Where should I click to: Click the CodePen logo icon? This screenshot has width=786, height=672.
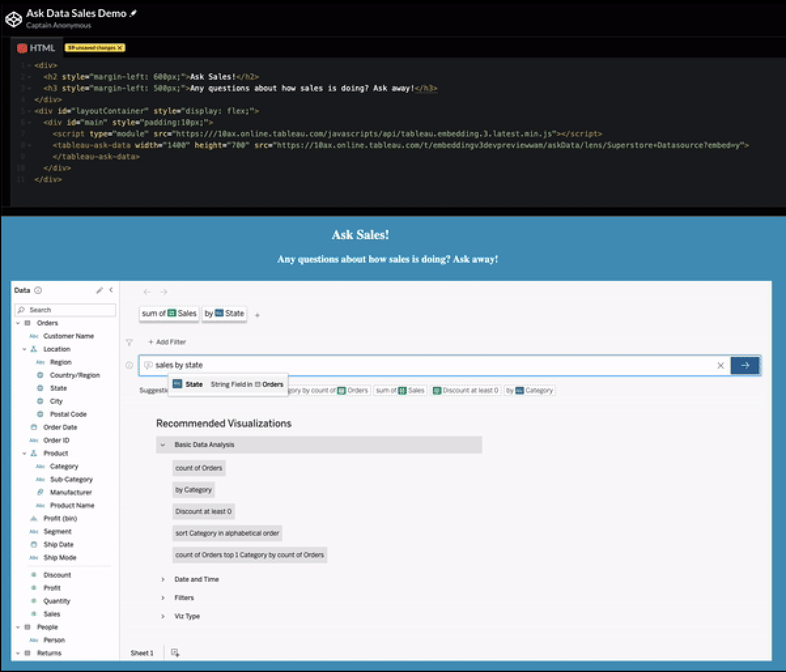14,19
